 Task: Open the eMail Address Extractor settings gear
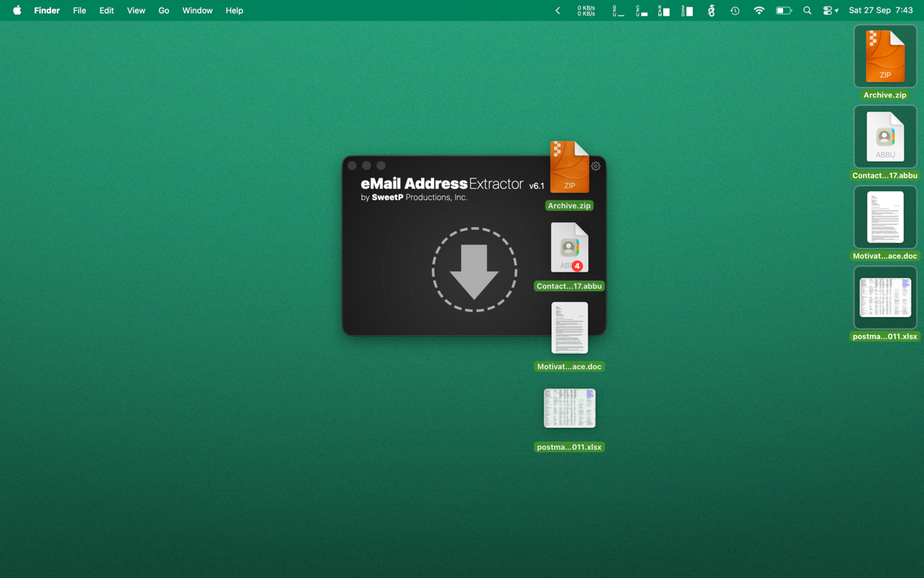596,166
